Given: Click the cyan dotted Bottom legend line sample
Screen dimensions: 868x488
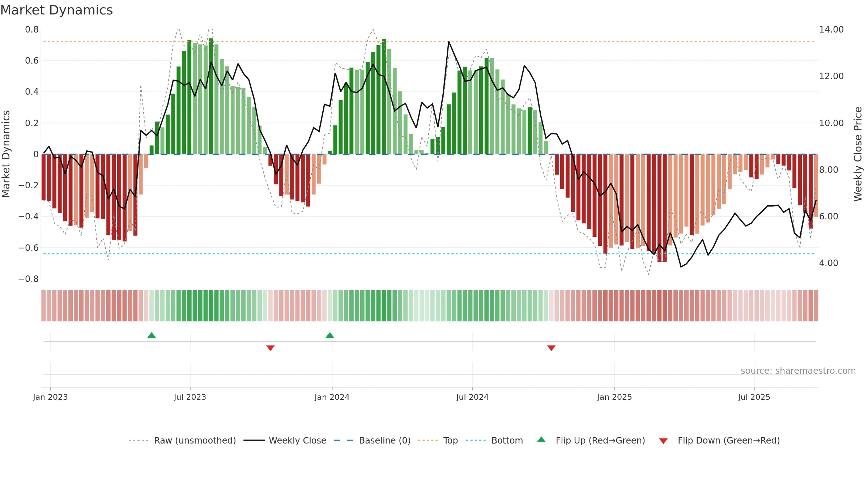Looking at the screenshot, I should [x=476, y=440].
